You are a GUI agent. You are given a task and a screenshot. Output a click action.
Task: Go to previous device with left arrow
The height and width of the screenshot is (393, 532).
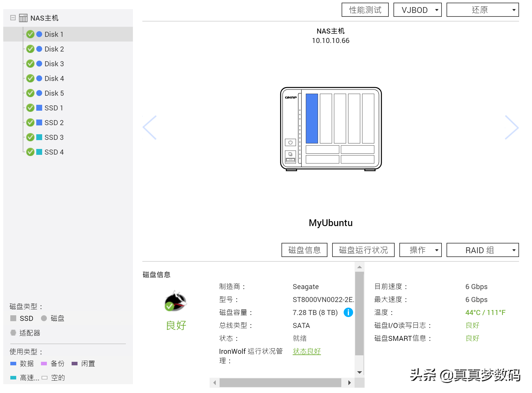coord(150,127)
